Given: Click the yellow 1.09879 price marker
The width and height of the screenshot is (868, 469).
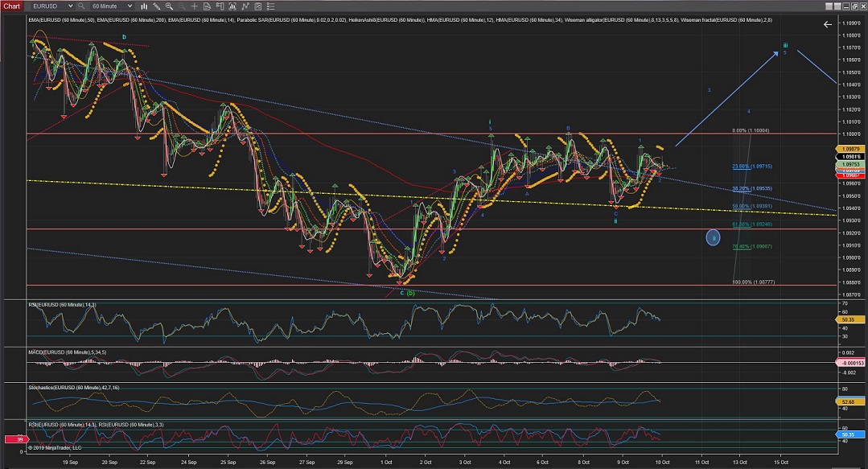Looking at the screenshot, I should [849, 149].
